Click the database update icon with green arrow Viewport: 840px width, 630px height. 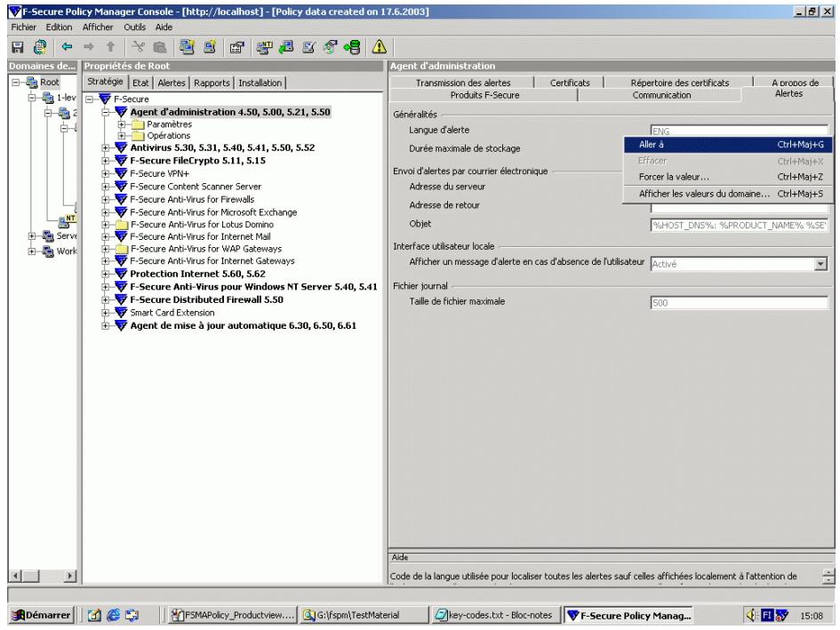click(353, 47)
